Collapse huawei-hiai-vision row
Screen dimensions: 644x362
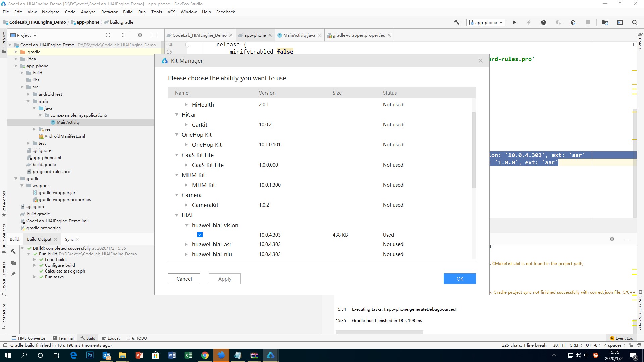[187, 225]
